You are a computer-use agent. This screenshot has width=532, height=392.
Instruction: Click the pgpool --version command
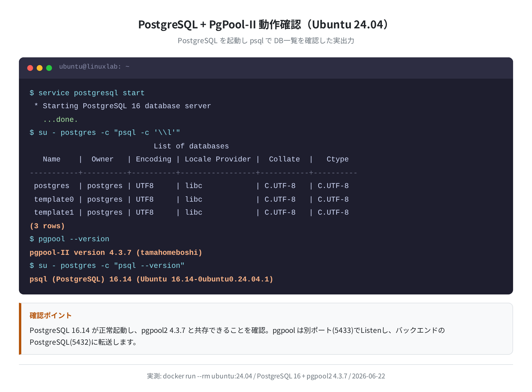coord(69,239)
